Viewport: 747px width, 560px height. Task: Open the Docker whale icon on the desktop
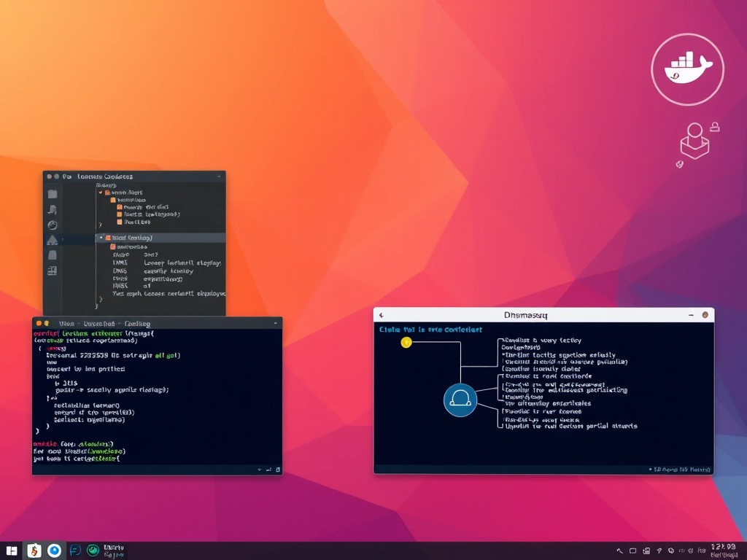[686, 69]
